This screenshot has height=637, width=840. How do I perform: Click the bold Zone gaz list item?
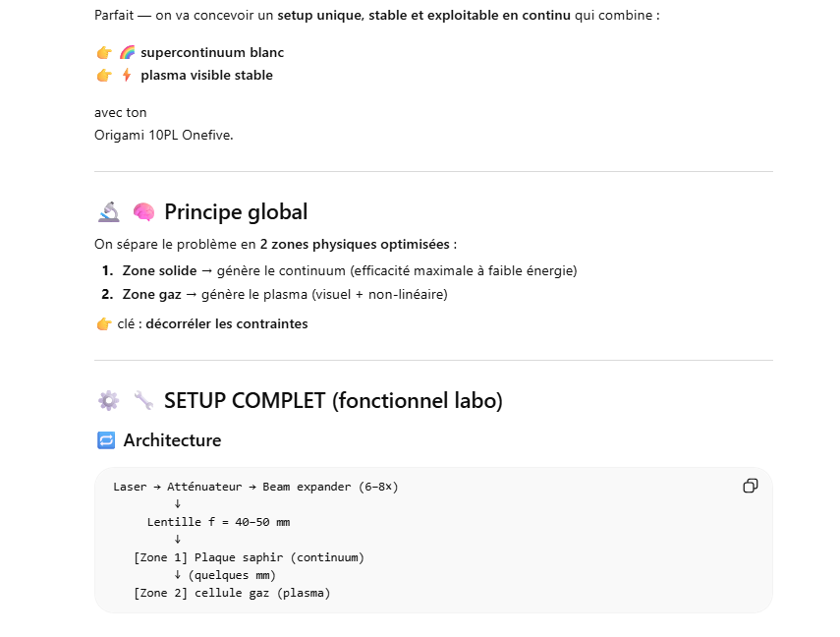tap(153, 294)
